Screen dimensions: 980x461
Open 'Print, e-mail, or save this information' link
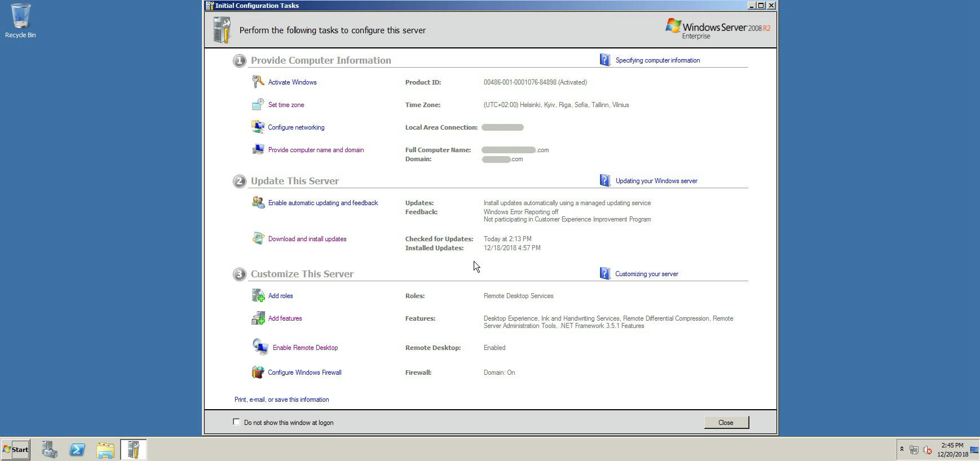coord(281,400)
